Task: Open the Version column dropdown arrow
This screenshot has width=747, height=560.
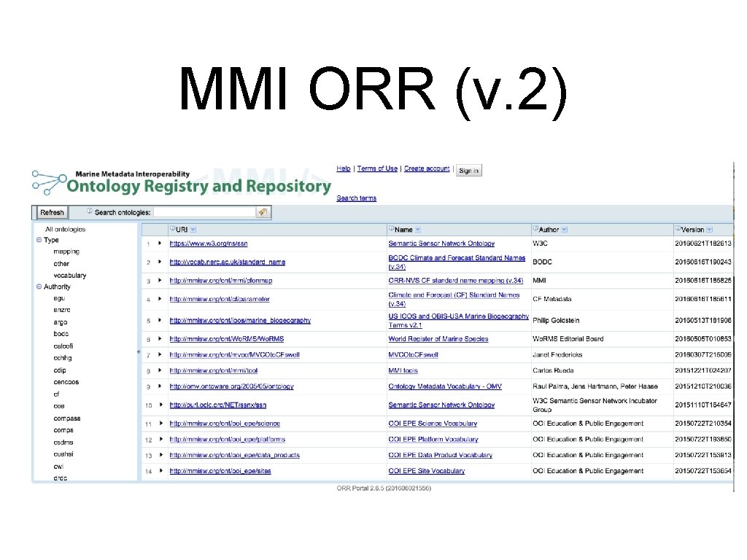Action: 710,230
